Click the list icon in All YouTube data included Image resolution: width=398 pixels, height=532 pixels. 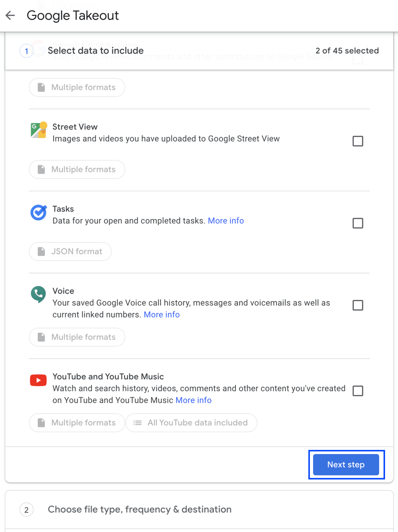tap(137, 423)
